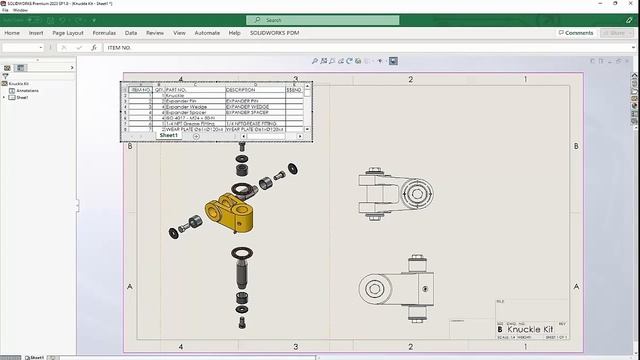Click the yellow knuckle part in exploded view
This screenshot has width=640, height=360.
tap(229, 213)
